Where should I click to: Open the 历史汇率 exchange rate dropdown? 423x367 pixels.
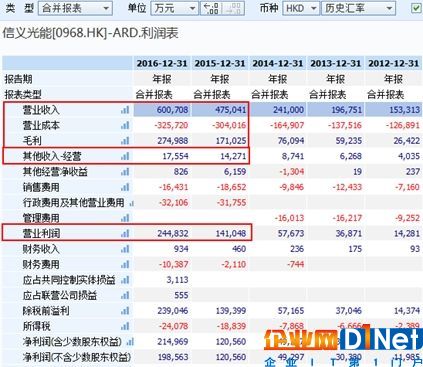[x=358, y=8]
